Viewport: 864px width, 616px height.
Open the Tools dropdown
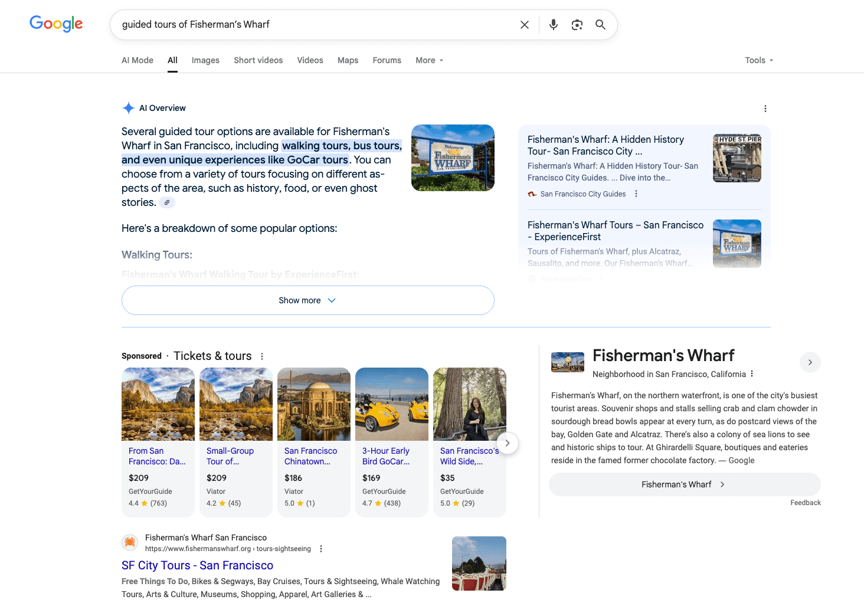758,60
